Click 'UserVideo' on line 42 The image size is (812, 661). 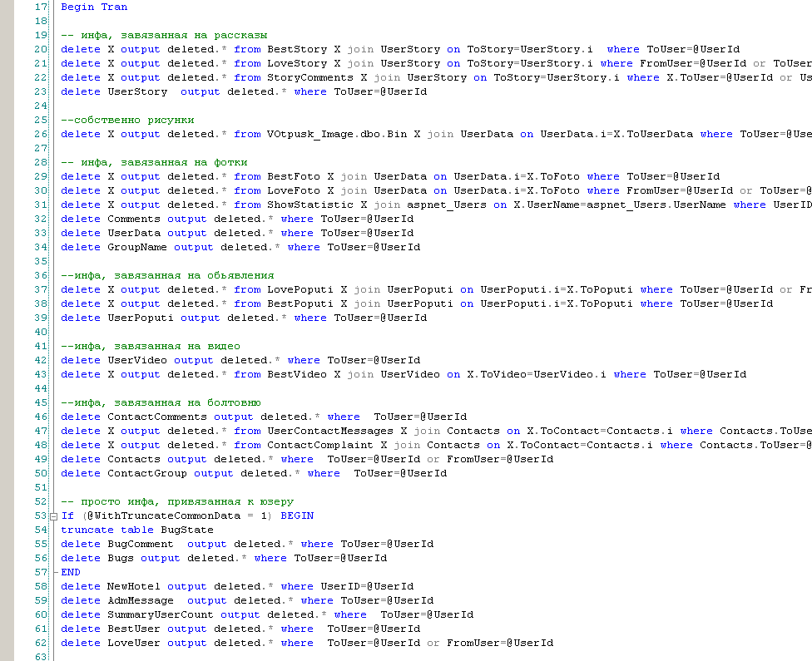click(x=137, y=360)
